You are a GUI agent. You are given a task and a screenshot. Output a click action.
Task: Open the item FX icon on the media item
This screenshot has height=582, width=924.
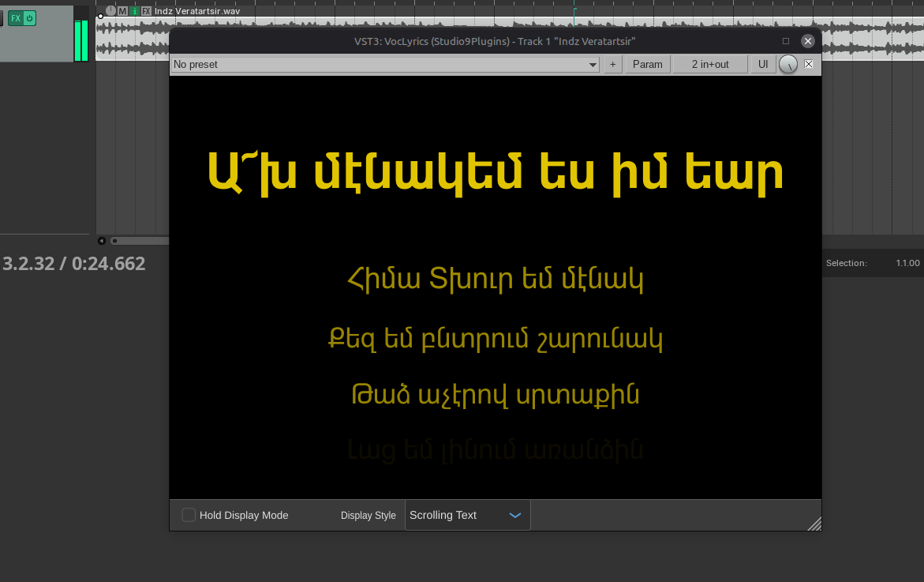click(146, 11)
